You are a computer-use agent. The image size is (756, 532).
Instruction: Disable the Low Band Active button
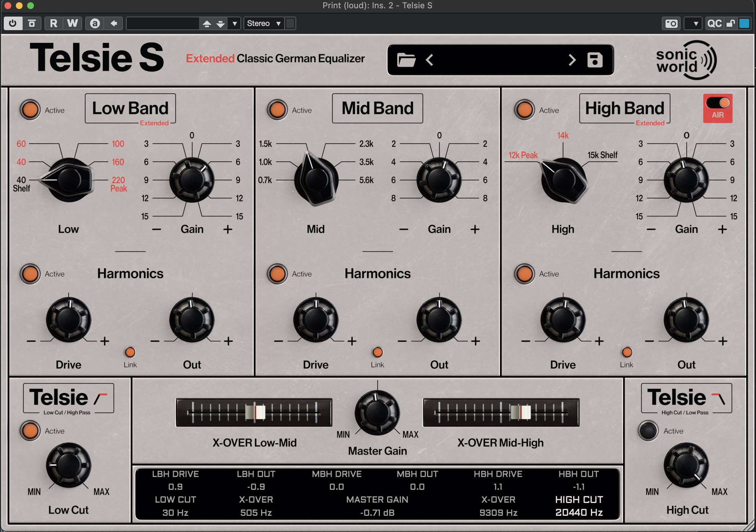30,110
